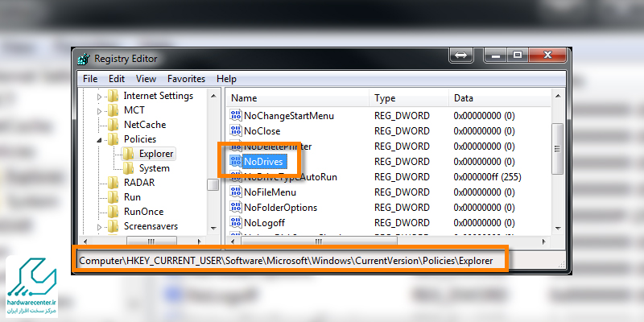Select the NoClose value name
Viewport: 644px width, 322px height.
(262, 131)
